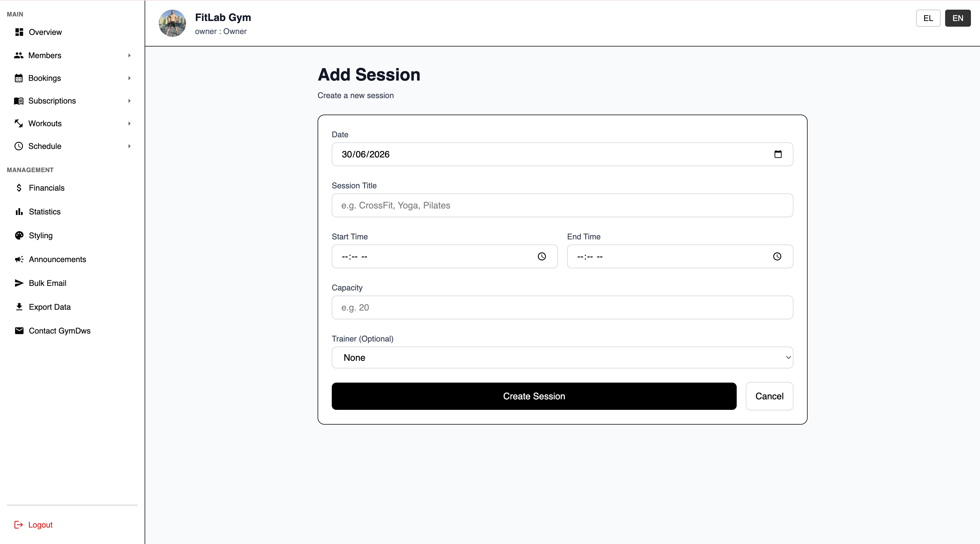
Task: Click the Statistics bar chart icon
Action: click(19, 212)
